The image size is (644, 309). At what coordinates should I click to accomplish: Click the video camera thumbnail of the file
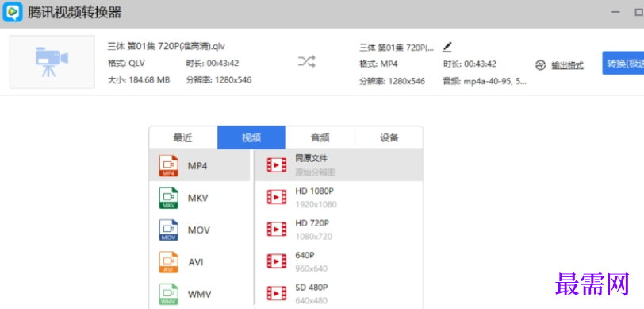(52, 62)
